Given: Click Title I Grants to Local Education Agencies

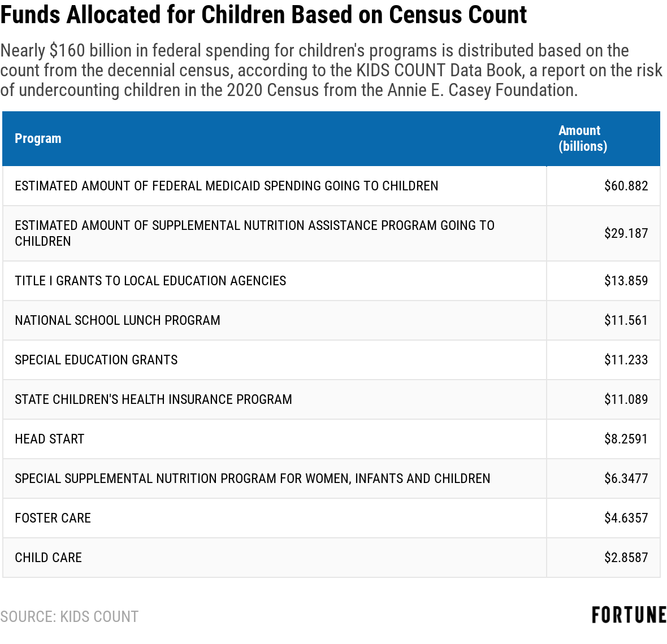Looking at the screenshot, I should tap(150, 281).
